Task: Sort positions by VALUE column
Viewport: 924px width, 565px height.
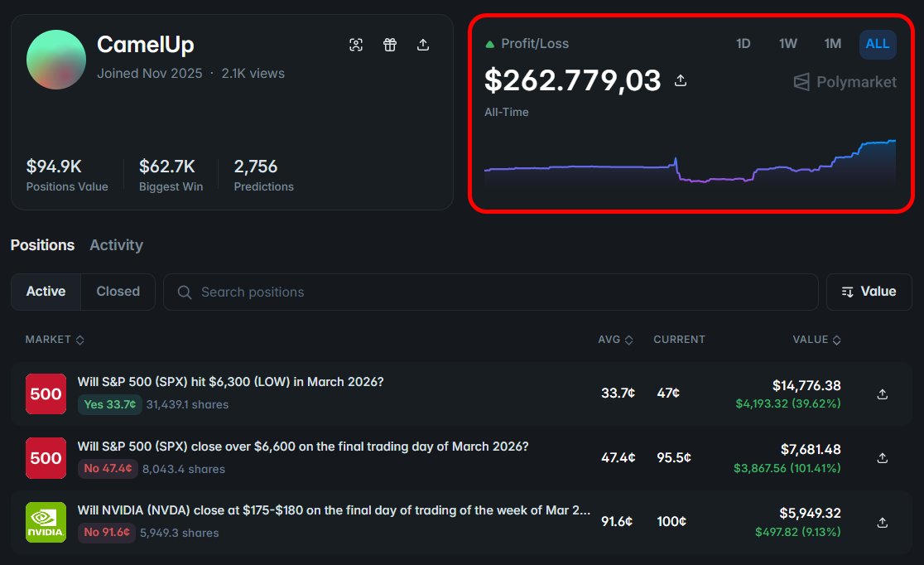Action: coord(816,340)
